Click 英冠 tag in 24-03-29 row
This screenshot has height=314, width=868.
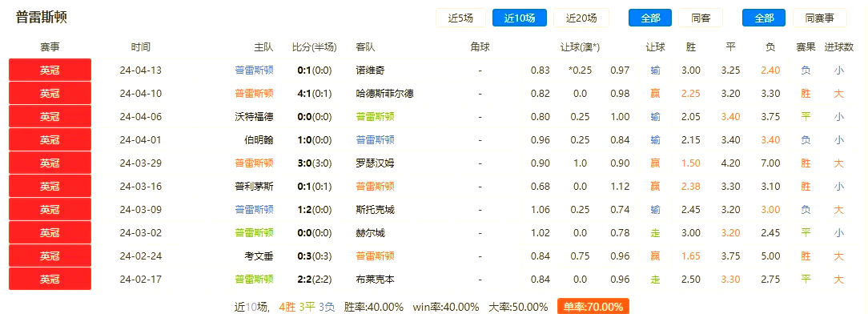50,163
